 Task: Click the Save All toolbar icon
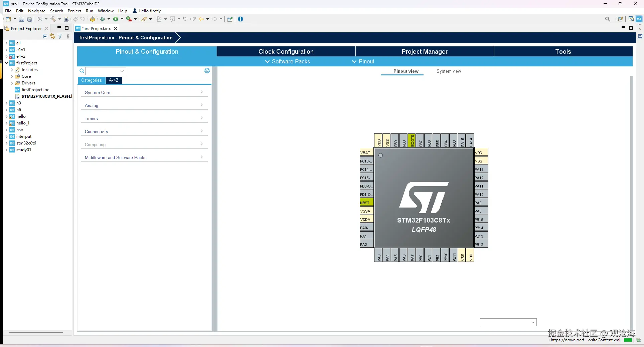click(x=29, y=19)
